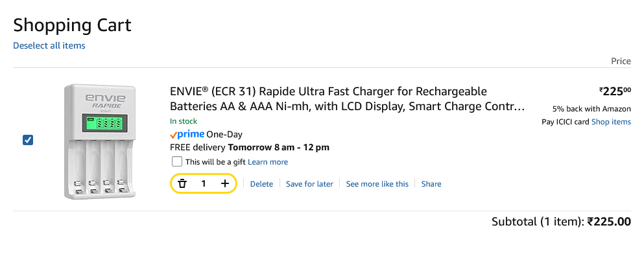Click the prime logo badge
644x254 pixels.
click(187, 134)
